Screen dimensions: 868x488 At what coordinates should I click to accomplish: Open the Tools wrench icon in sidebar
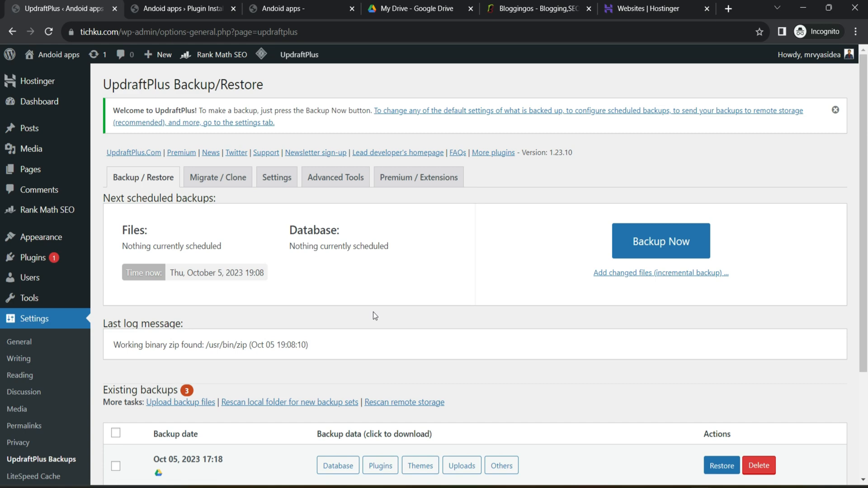[x=10, y=298]
